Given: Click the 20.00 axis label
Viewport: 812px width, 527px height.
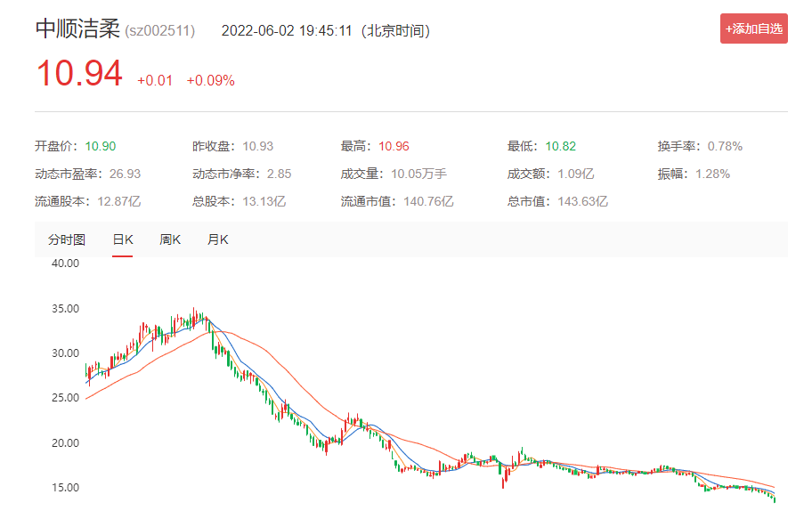Looking at the screenshot, I should pyautogui.click(x=65, y=443).
